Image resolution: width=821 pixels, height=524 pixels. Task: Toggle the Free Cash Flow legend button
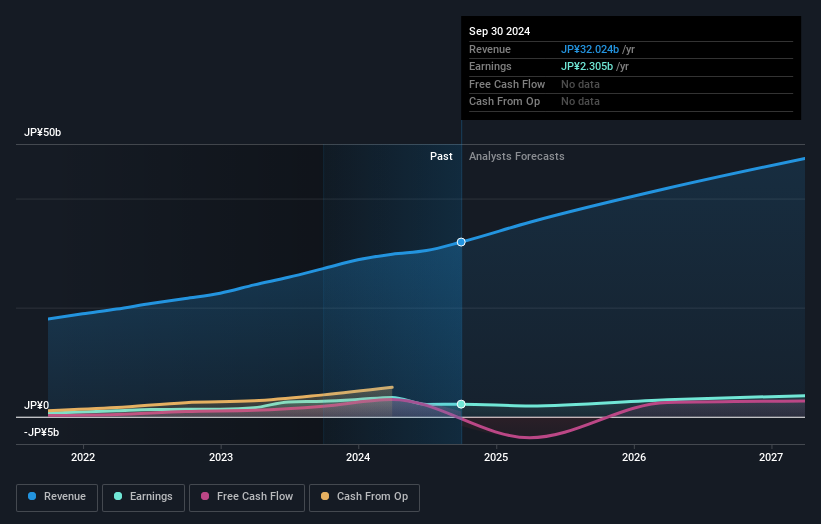point(247,497)
